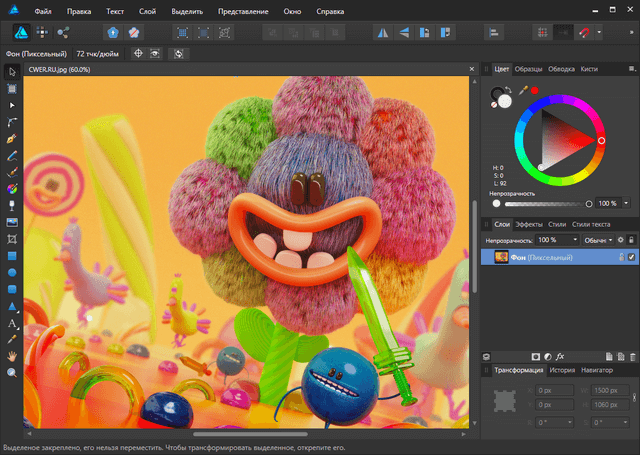Toggle the lock icon on the Фон layer
The height and width of the screenshot is (455, 640).
tap(620, 258)
